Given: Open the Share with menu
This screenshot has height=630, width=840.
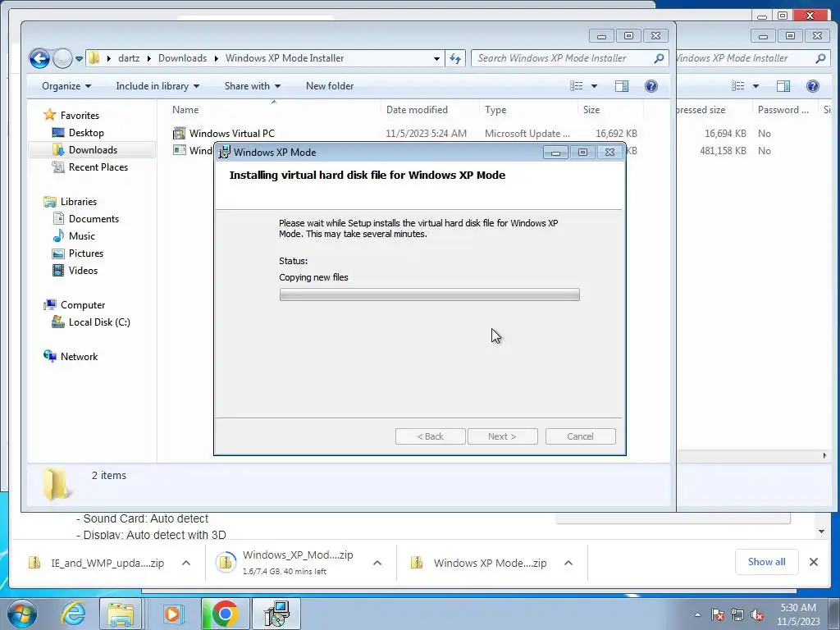Looking at the screenshot, I should point(253,85).
